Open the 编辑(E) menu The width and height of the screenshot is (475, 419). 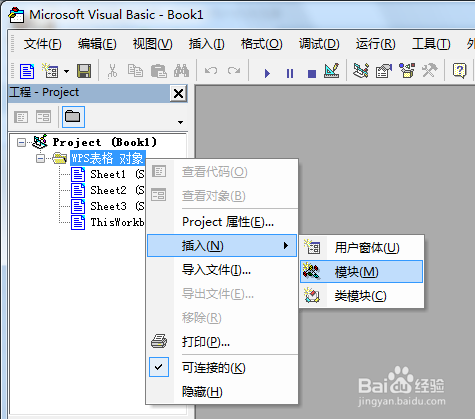[x=97, y=44]
